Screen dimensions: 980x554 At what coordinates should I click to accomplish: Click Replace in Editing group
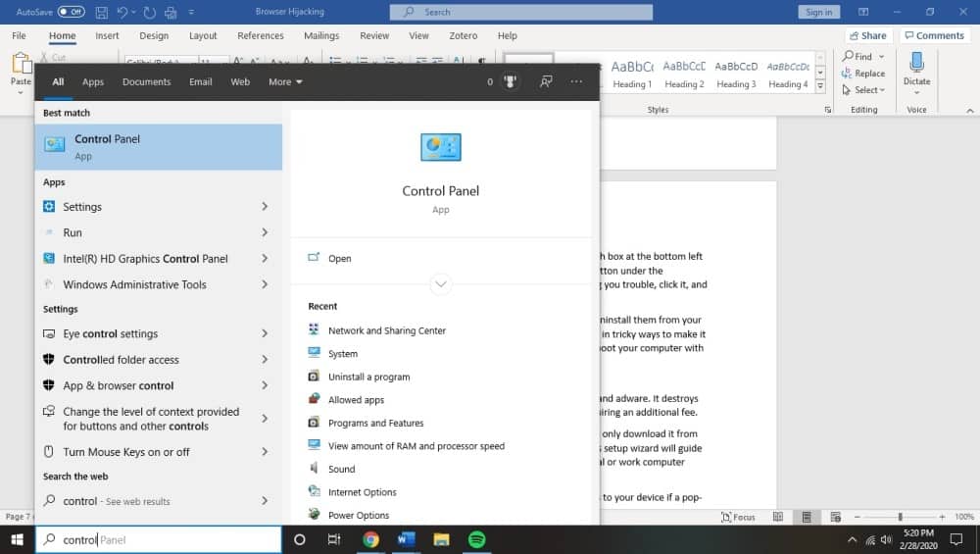click(x=863, y=74)
